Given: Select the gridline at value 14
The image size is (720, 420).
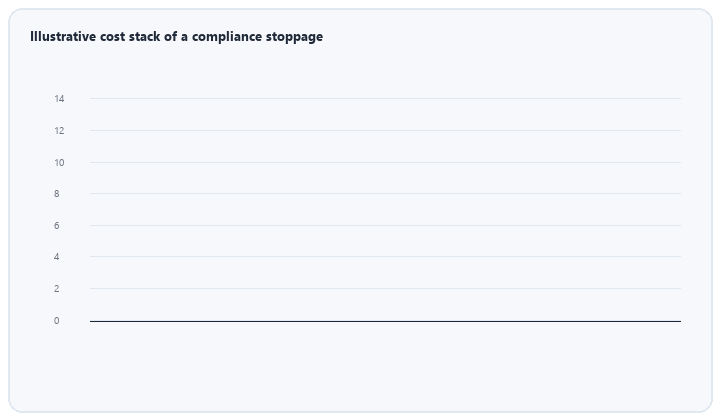Looking at the screenshot, I should (x=385, y=98).
